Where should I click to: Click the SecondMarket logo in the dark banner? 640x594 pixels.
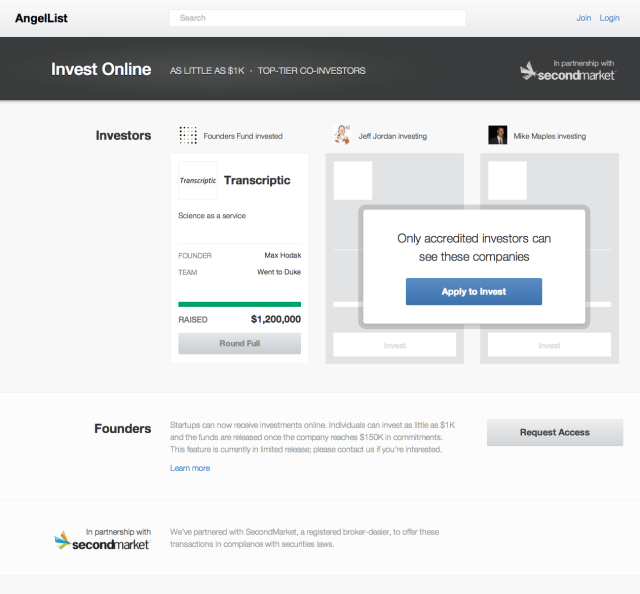tap(568, 71)
